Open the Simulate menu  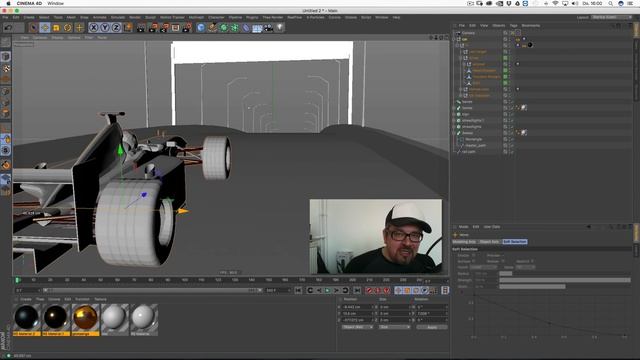click(x=118, y=17)
